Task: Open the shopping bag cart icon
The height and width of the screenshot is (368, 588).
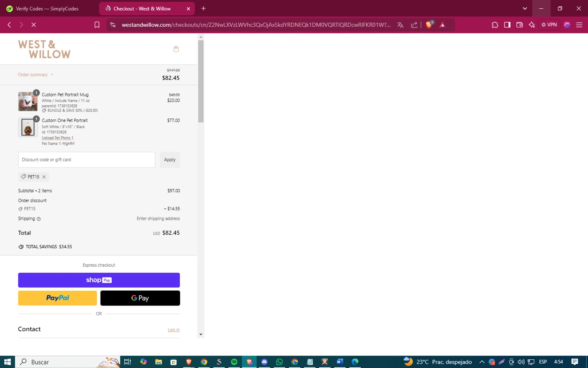Action: pyautogui.click(x=176, y=49)
